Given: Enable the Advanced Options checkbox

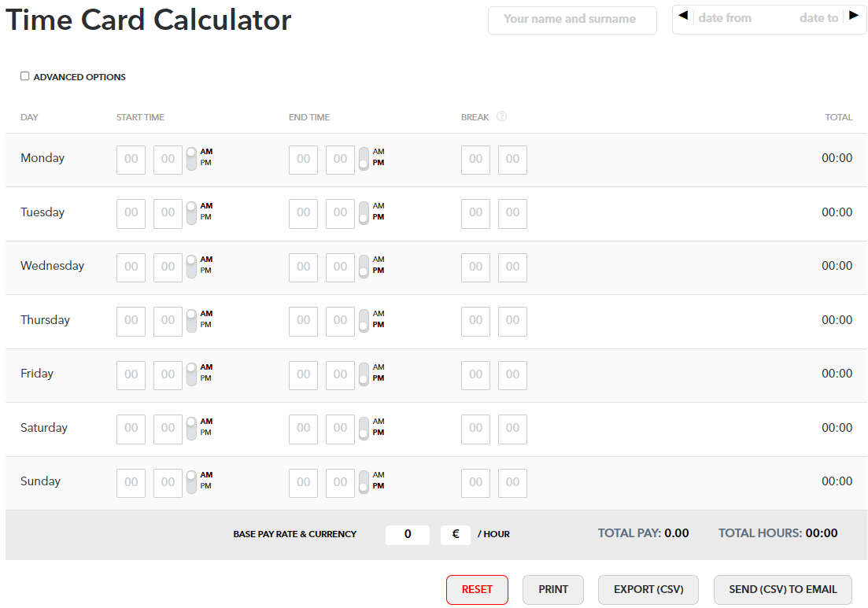Looking at the screenshot, I should tap(25, 76).
